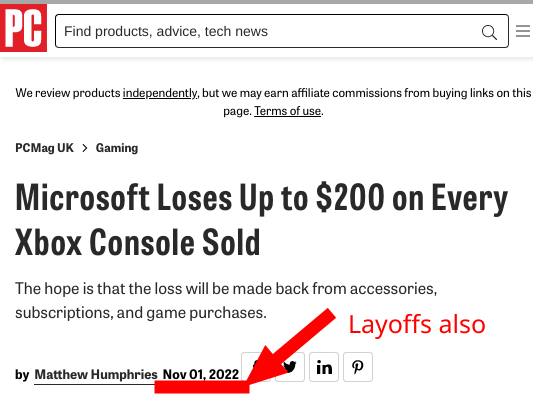Open the 'independently' link
The width and height of the screenshot is (533, 417).
pyautogui.click(x=160, y=93)
